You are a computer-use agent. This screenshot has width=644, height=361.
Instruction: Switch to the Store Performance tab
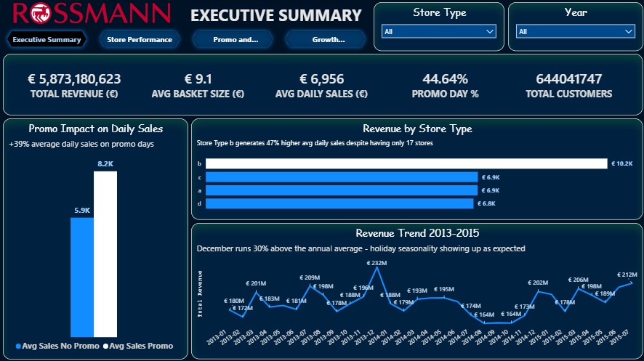click(x=140, y=39)
